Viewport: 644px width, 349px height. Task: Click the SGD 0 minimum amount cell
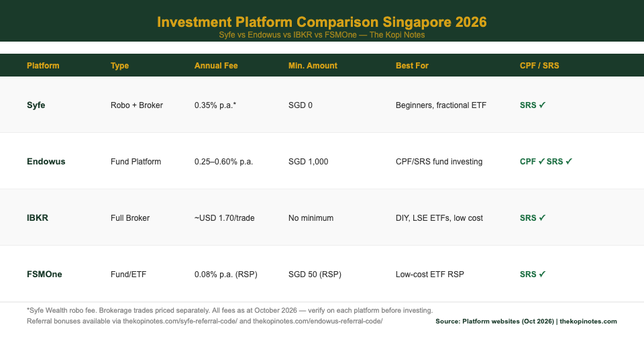[x=301, y=105]
